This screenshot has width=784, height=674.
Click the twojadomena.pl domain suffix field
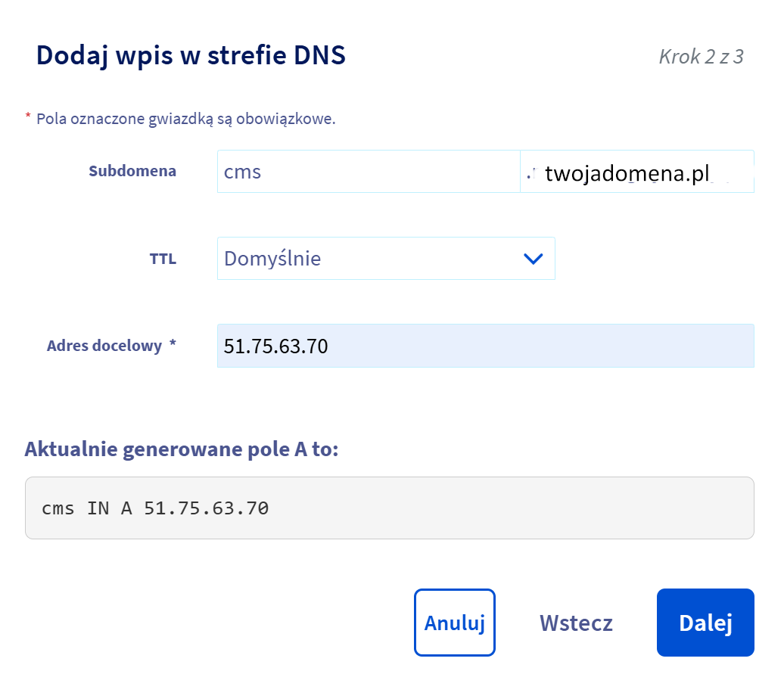pyautogui.click(x=636, y=172)
